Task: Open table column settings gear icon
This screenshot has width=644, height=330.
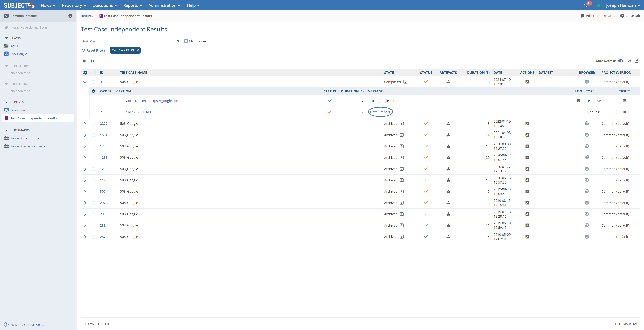Action: click(85, 73)
